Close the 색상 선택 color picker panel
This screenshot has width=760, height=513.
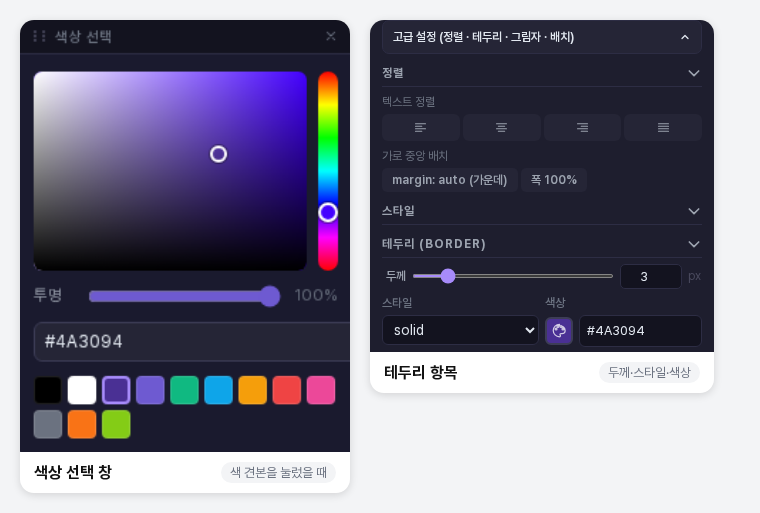tap(331, 36)
